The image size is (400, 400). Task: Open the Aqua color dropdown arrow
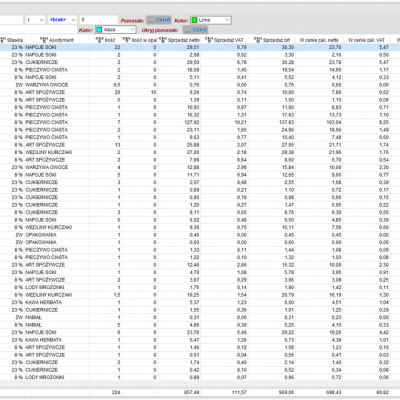(132, 30)
